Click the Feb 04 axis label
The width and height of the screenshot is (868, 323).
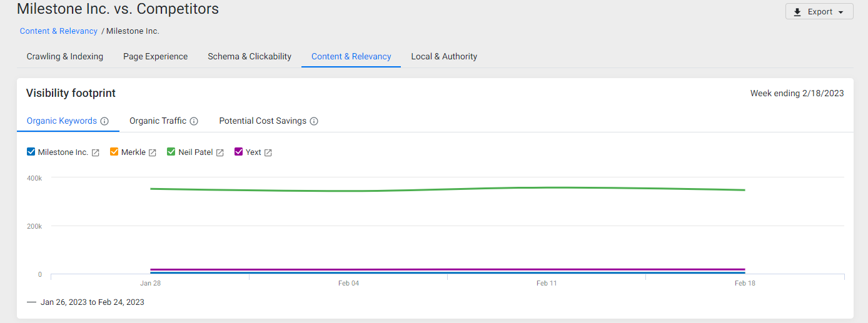click(x=349, y=283)
